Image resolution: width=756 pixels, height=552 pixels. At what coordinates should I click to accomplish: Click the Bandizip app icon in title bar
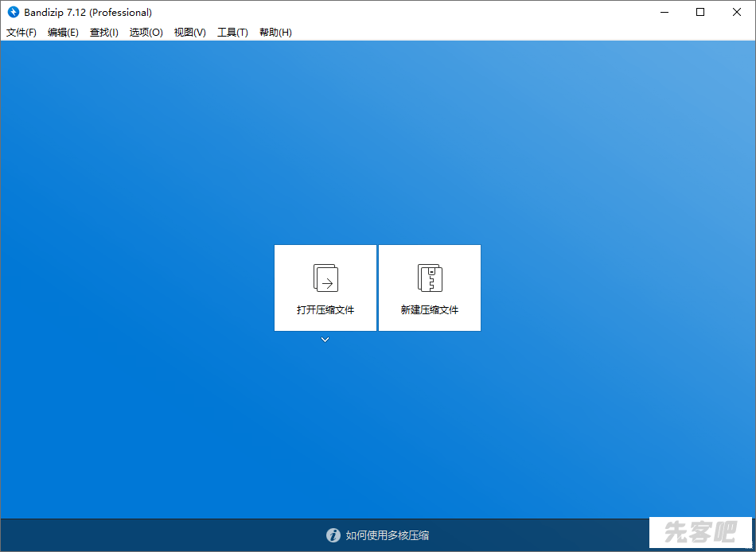point(13,12)
